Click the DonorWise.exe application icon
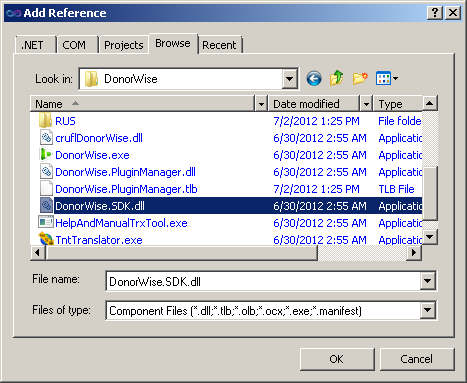Image resolution: width=467 pixels, height=383 pixels. tap(46, 155)
